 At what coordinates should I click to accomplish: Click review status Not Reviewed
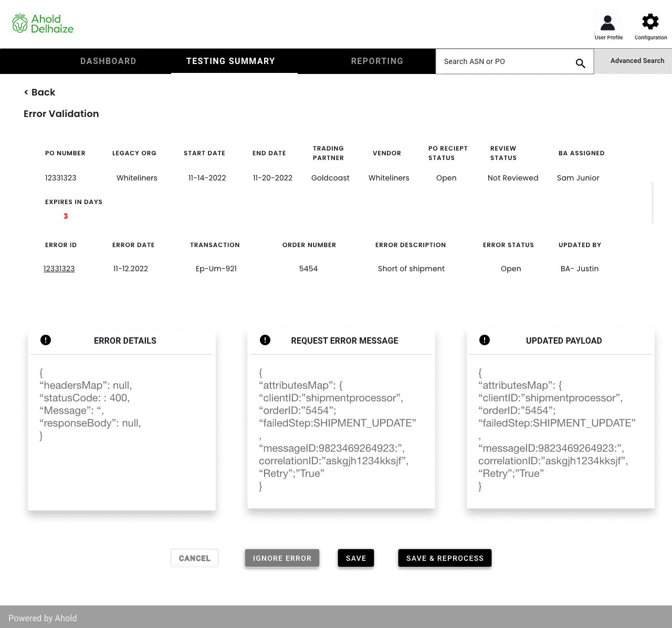tap(513, 178)
